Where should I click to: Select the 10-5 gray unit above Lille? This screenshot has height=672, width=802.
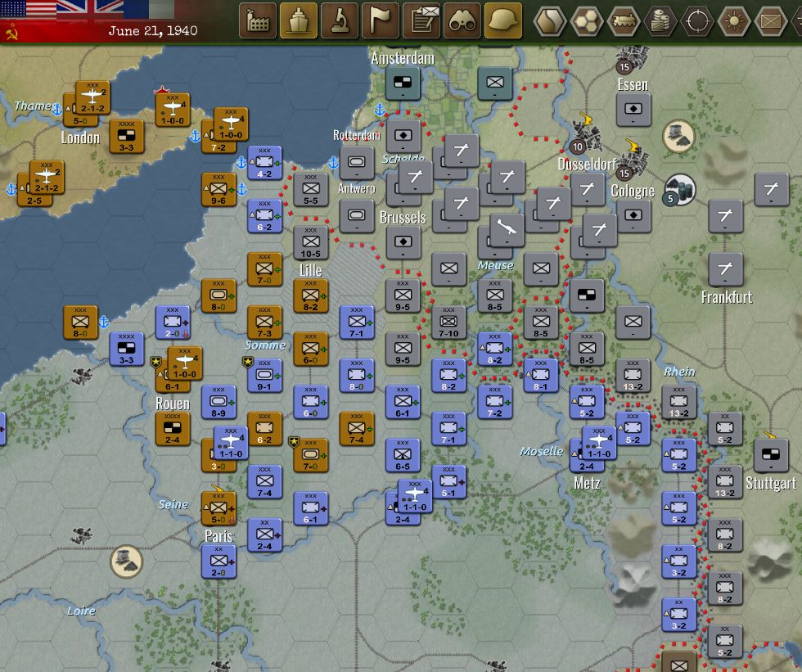point(310,243)
